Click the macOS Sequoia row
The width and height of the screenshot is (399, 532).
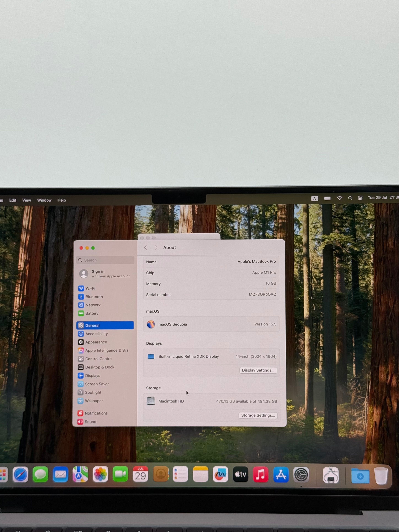pos(211,324)
